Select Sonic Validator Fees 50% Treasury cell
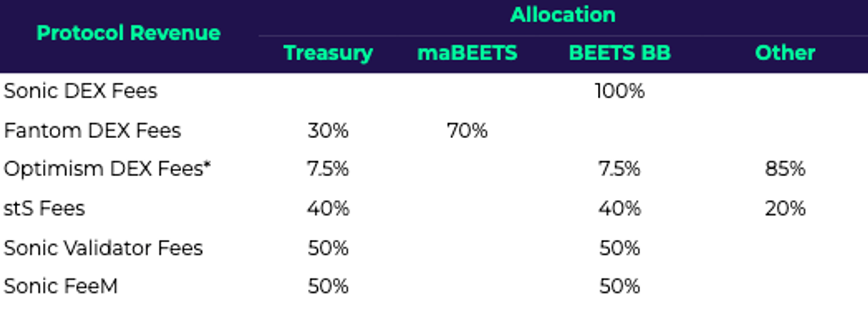Screen dimensions: 868x318 click(328, 248)
